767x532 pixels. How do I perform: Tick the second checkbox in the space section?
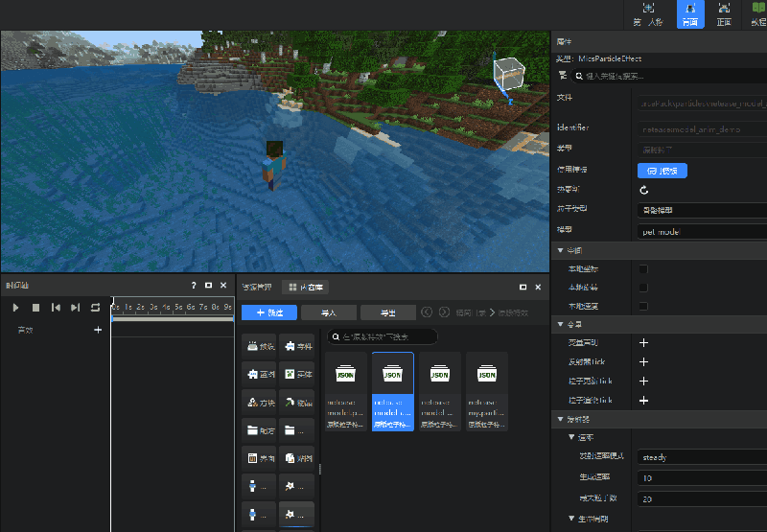click(643, 288)
